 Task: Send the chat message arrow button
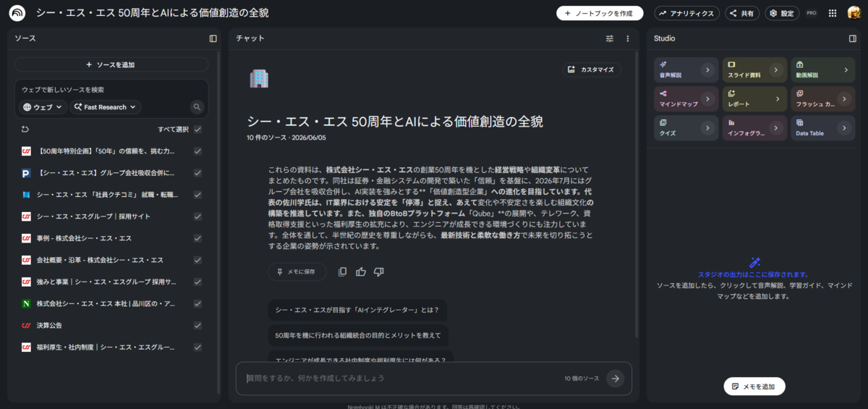615,378
